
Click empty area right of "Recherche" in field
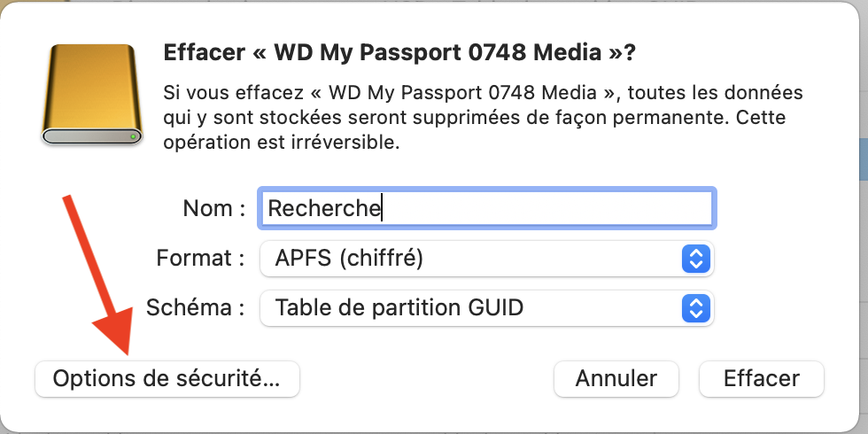point(549,208)
